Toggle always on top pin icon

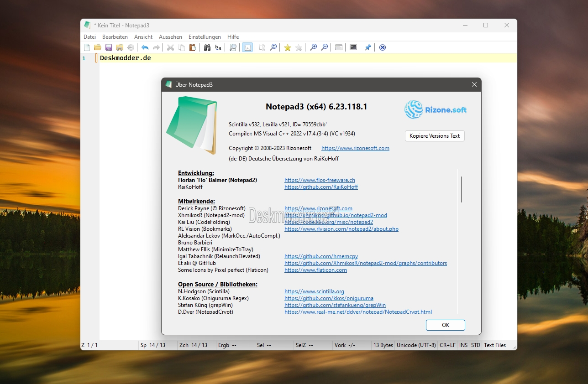367,47
